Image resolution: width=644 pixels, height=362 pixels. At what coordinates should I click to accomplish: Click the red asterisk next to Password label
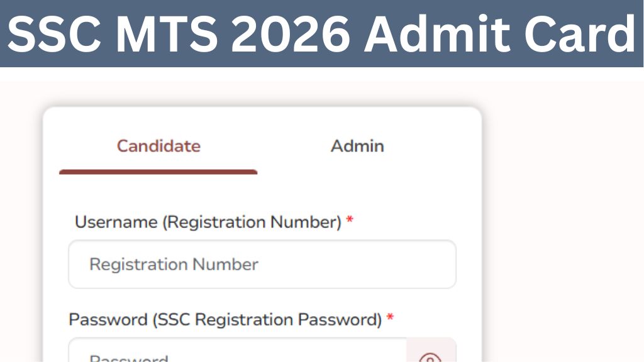click(391, 318)
